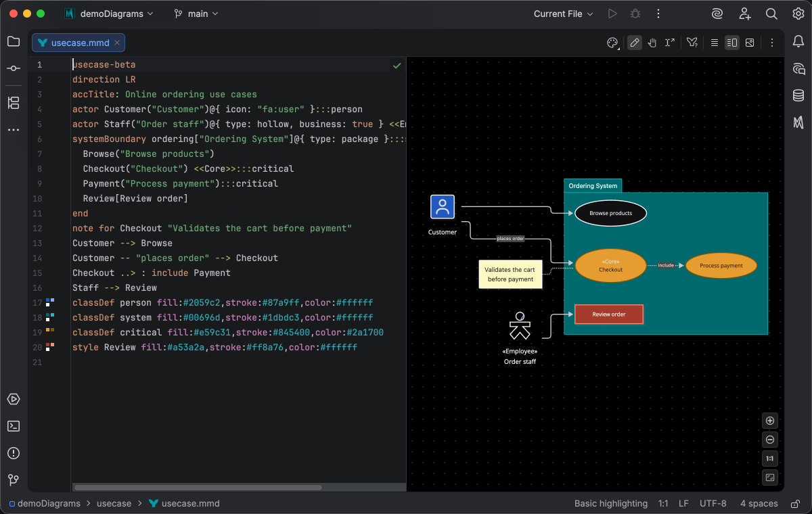Click the color swatch on line 18 gutter
The image size is (812, 514).
(50, 317)
